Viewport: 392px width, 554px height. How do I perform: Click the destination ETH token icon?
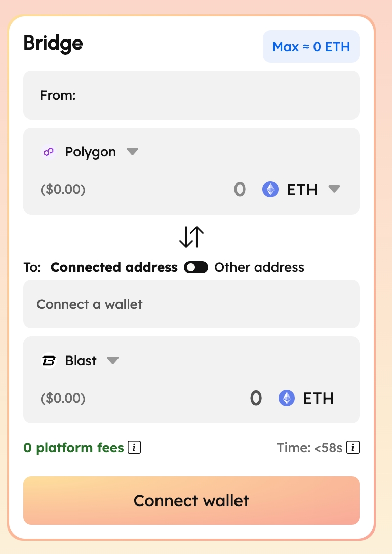(287, 399)
